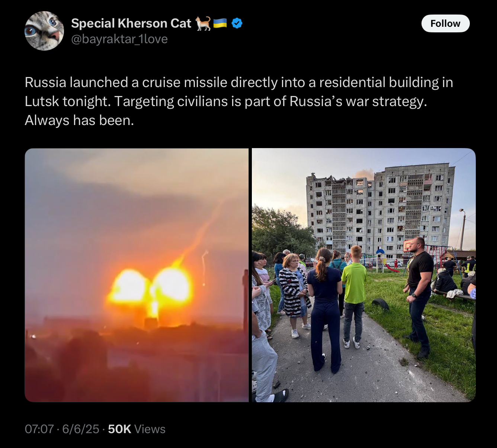Click the 6/6/25 post date
This screenshot has height=448, width=497.
[x=81, y=429]
